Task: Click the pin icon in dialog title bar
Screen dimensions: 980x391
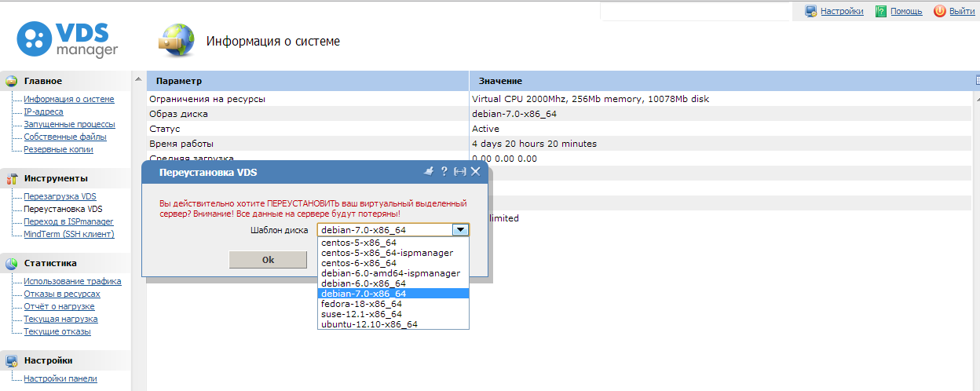Action: 429,171
